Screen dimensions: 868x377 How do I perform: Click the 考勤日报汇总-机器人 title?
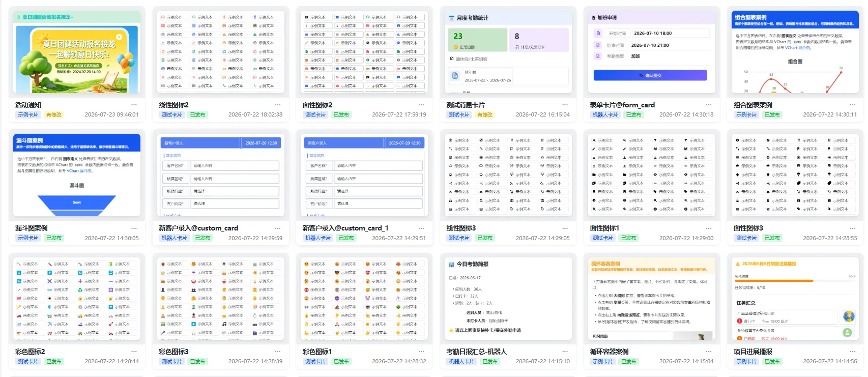[x=476, y=352]
